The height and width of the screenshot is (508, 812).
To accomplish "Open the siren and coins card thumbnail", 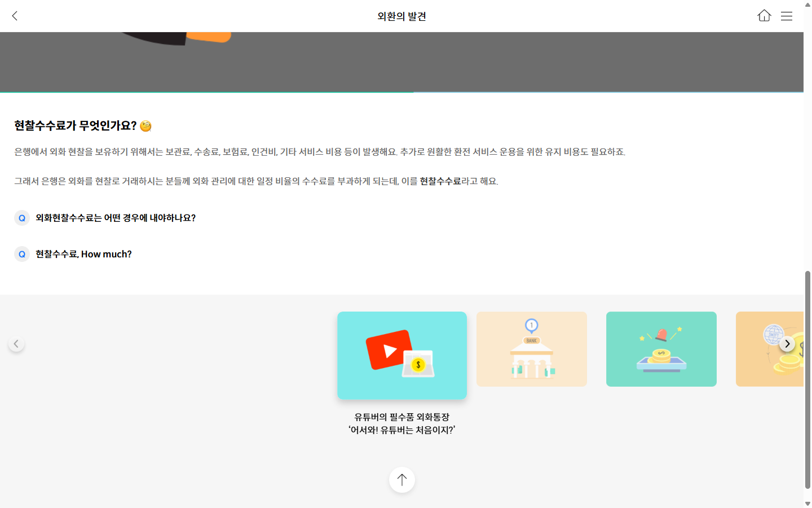I will pyautogui.click(x=661, y=349).
